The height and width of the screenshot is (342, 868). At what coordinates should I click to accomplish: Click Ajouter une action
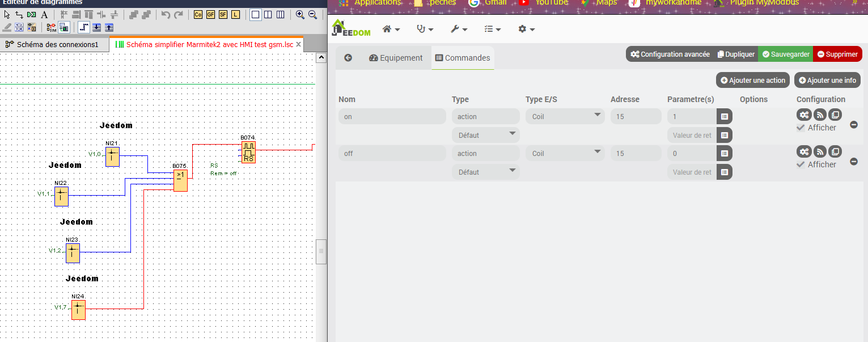753,80
